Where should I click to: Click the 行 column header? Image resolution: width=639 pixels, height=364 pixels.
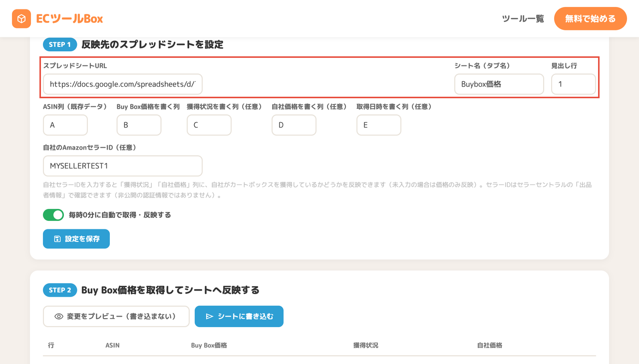click(51, 345)
